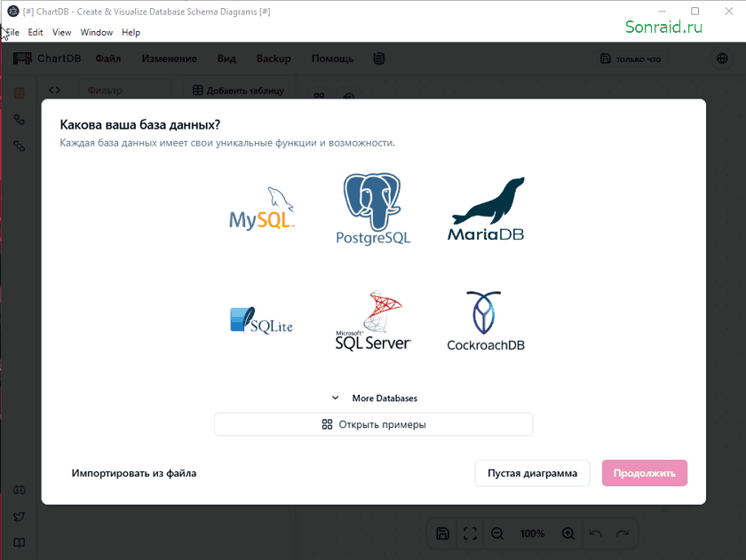Click the fit-to-screen icon
The width and height of the screenshot is (746, 560).
click(470, 533)
